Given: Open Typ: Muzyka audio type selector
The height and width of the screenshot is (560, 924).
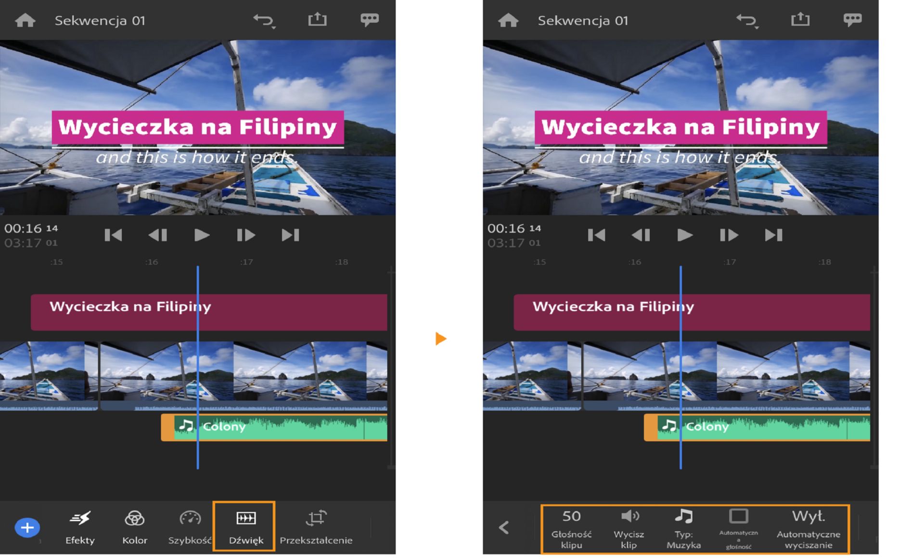Looking at the screenshot, I should coord(683,529).
